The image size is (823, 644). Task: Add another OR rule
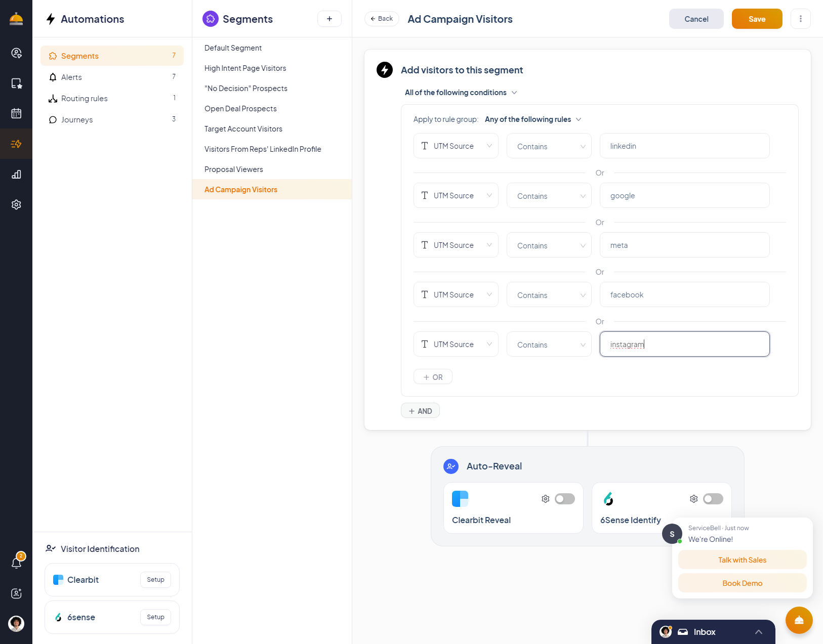tap(433, 377)
